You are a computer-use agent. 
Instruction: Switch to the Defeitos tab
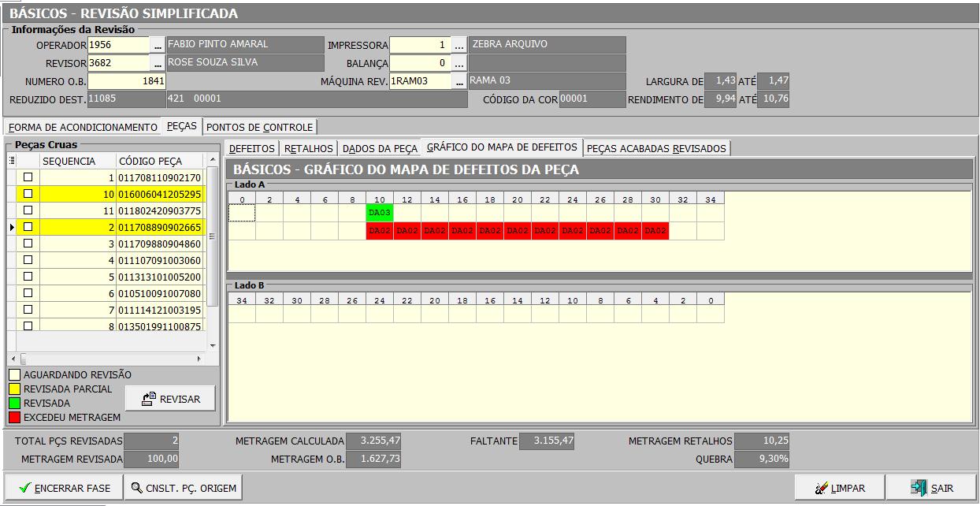click(252, 148)
